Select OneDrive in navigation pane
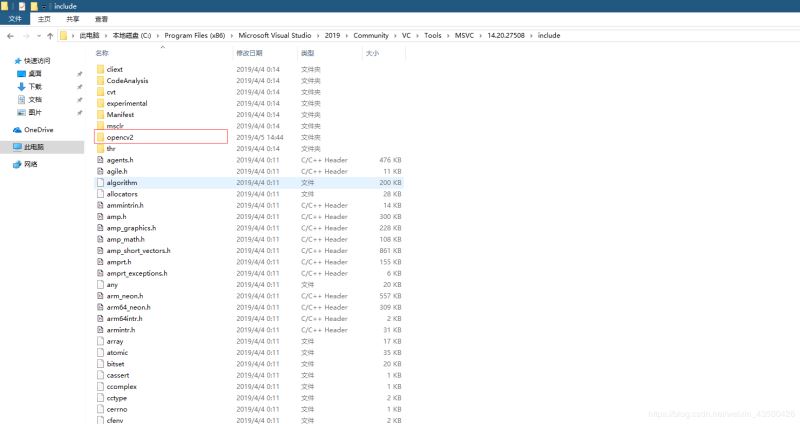 (x=38, y=130)
